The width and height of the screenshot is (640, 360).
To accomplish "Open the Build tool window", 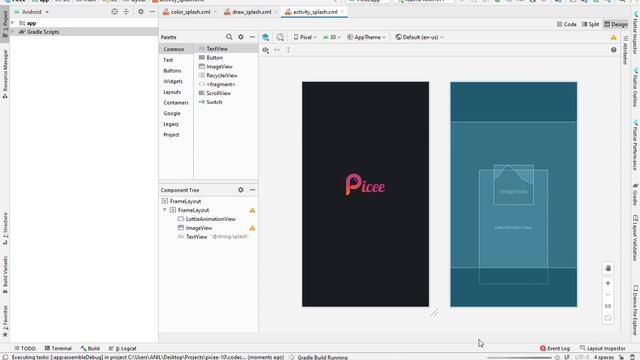I will coord(90,348).
